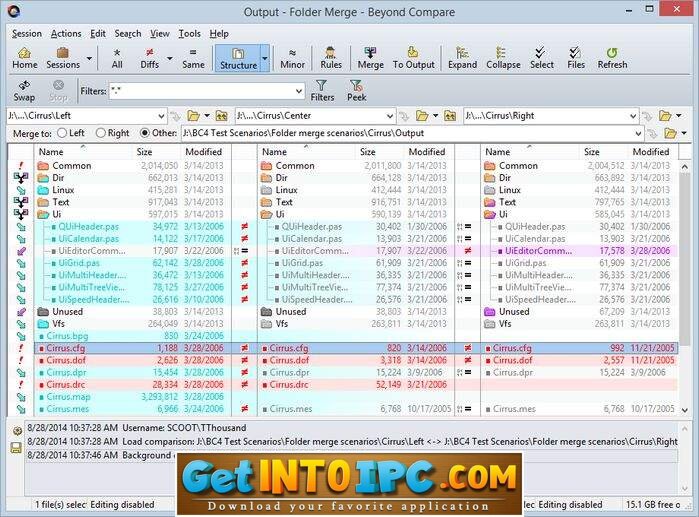Collapse the Ui folder in left pane

tap(43, 214)
